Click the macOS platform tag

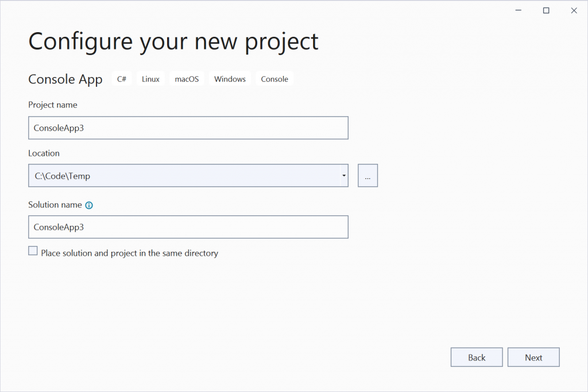click(187, 79)
